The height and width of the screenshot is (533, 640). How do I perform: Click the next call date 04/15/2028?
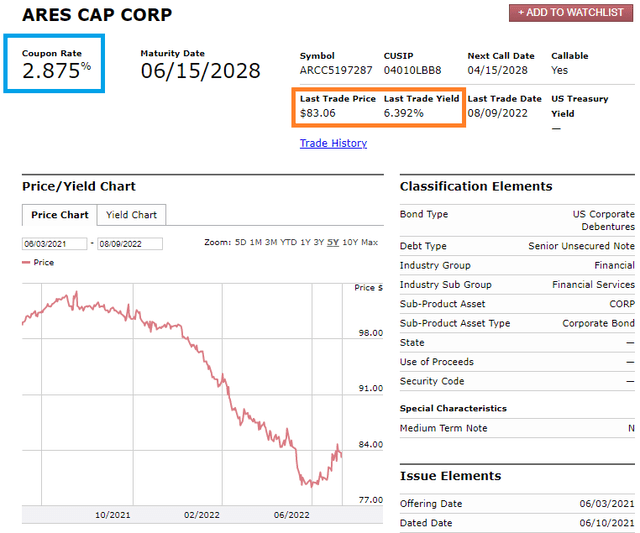(498, 70)
